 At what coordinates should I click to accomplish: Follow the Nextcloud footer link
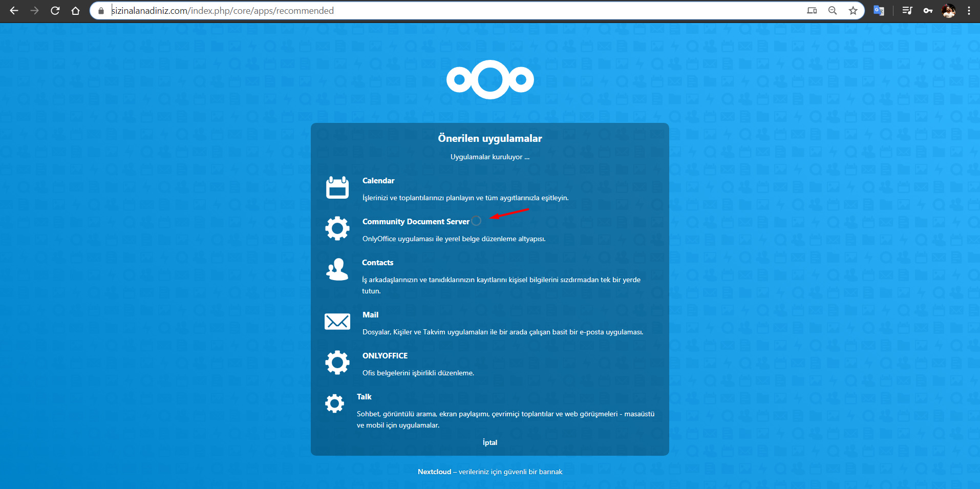(x=434, y=472)
